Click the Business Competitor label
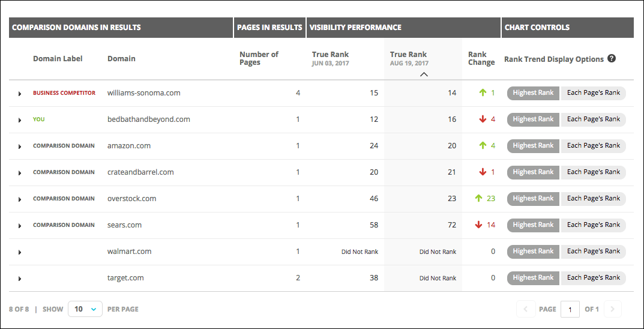Viewport: 644px width, 329px height. [64, 93]
